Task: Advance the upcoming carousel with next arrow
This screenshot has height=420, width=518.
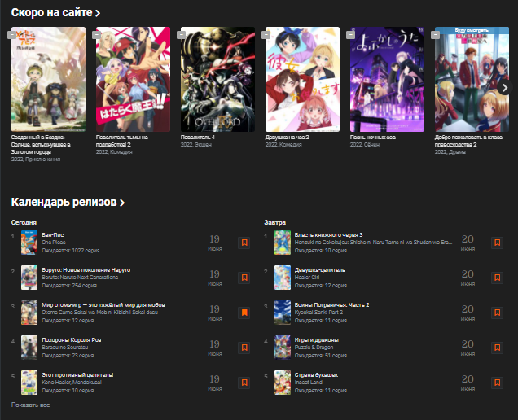Action: [x=504, y=88]
